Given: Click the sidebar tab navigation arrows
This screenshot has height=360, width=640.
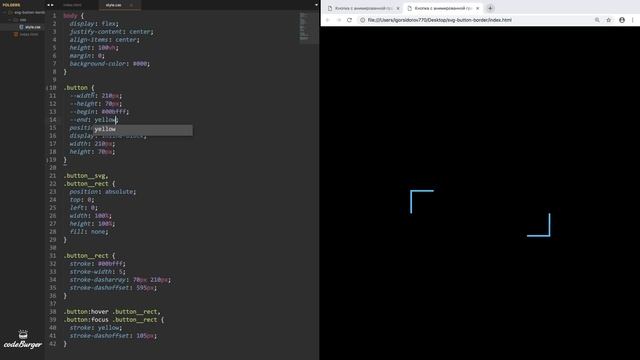Looking at the screenshot, I should click(x=50, y=5).
